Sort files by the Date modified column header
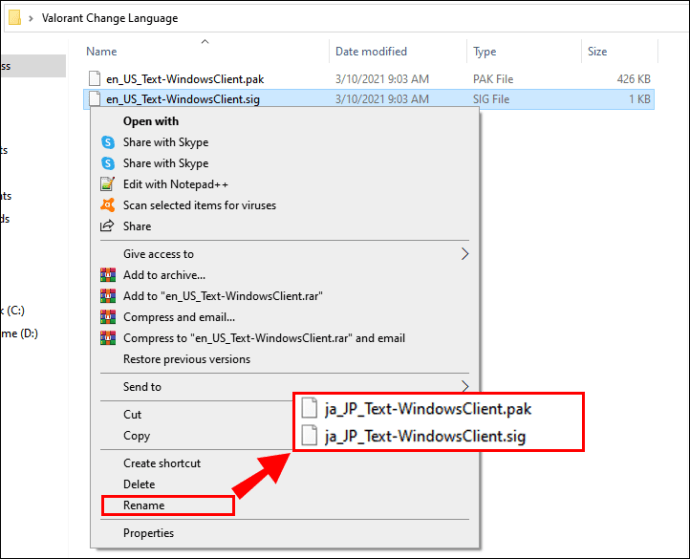The image size is (690, 559). point(371,51)
